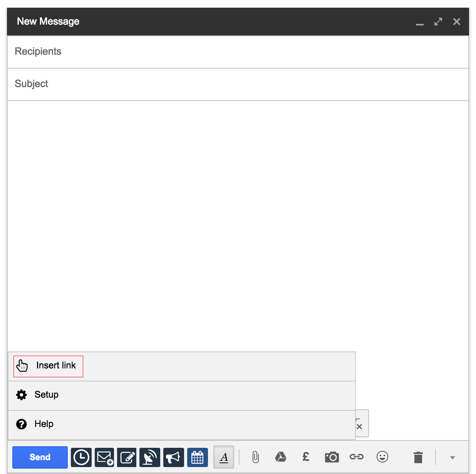Select Insert link from popup menu
The height and width of the screenshot is (474, 476).
pos(49,366)
